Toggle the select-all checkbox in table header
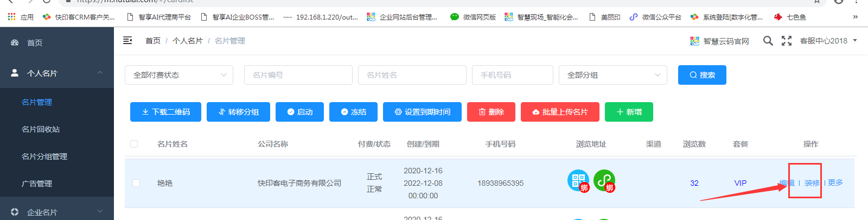 (134, 144)
